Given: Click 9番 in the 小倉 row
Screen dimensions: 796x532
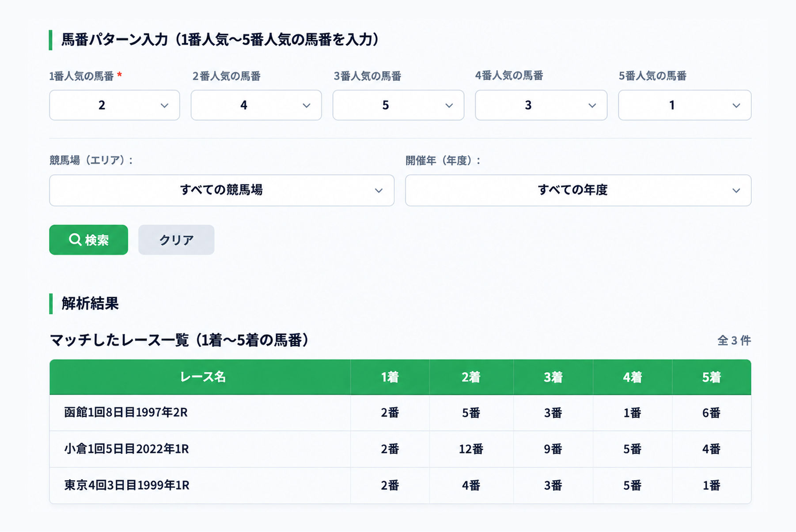Looking at the screenshot, I should pos(553,449).
